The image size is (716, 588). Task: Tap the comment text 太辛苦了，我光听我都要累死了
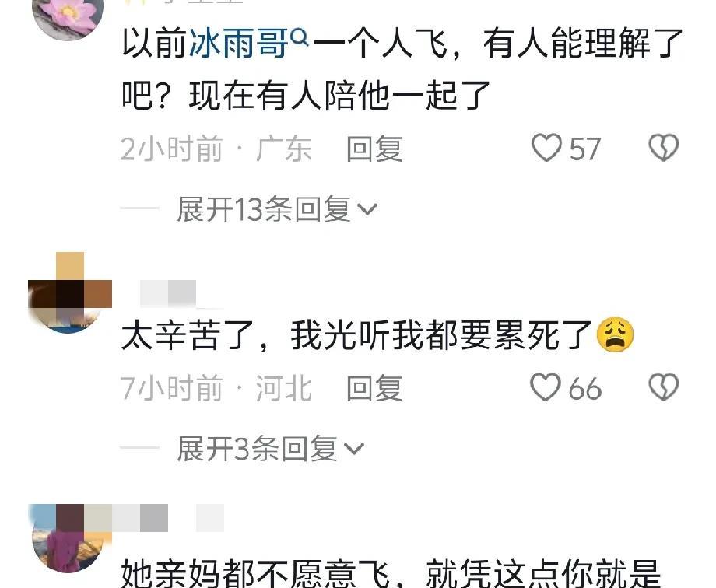(x=357, y=335)
